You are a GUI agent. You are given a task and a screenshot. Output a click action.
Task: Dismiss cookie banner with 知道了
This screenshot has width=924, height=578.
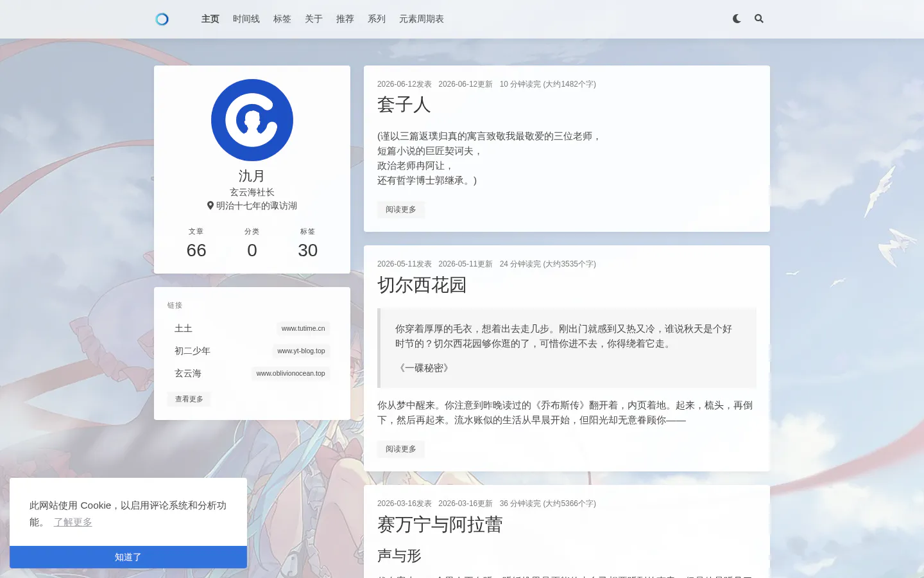[128, 557]
